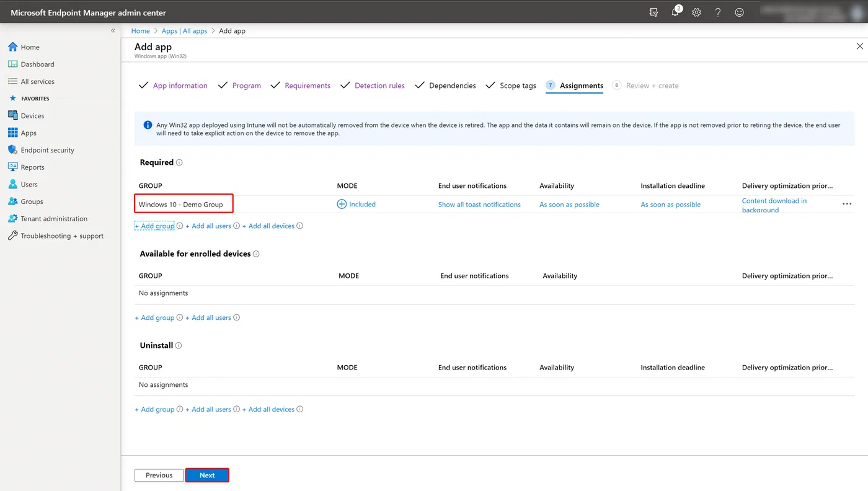Click the Windows 10 - Demo Group entry
The width and height of the screenshot is (868, 491).
tap(180, 205)
